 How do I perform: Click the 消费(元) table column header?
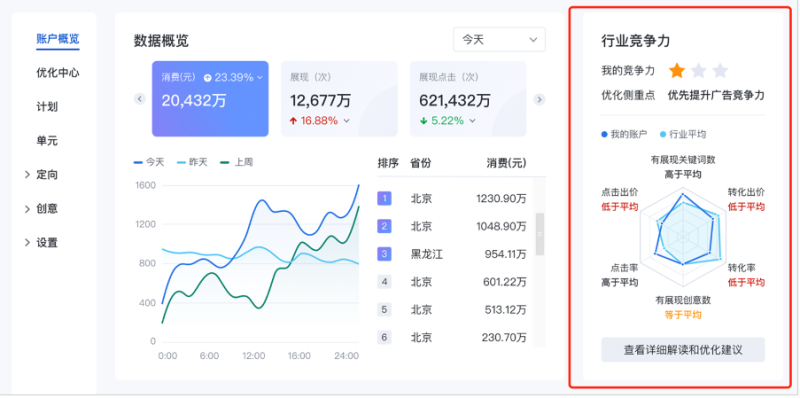click(x=506, y=163)
